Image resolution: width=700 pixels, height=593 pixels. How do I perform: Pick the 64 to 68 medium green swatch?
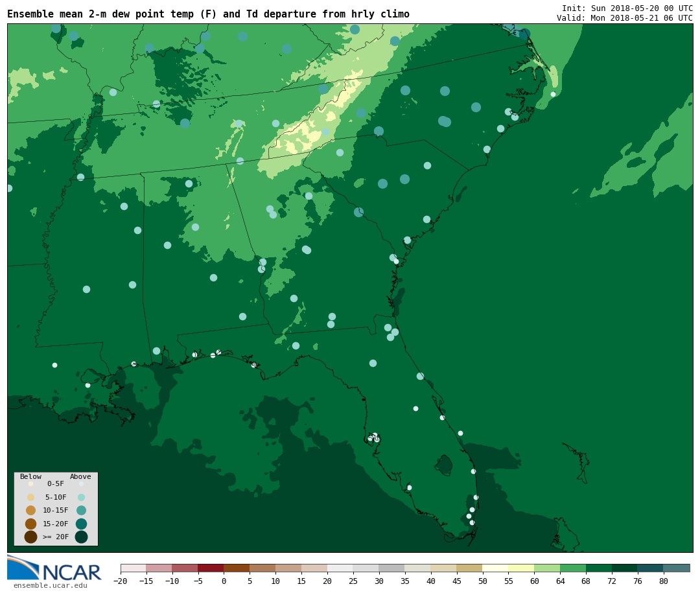[573, 568]
